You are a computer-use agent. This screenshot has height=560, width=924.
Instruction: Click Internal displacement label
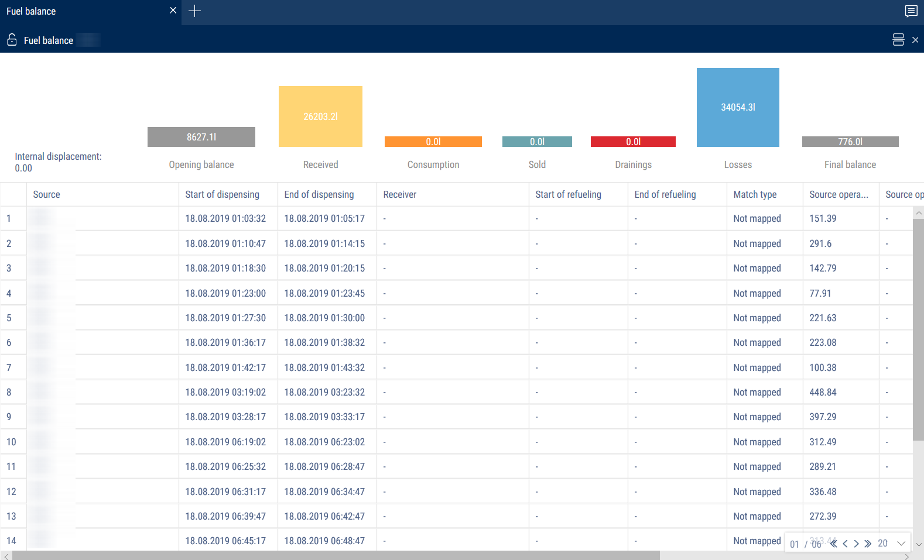58,156
